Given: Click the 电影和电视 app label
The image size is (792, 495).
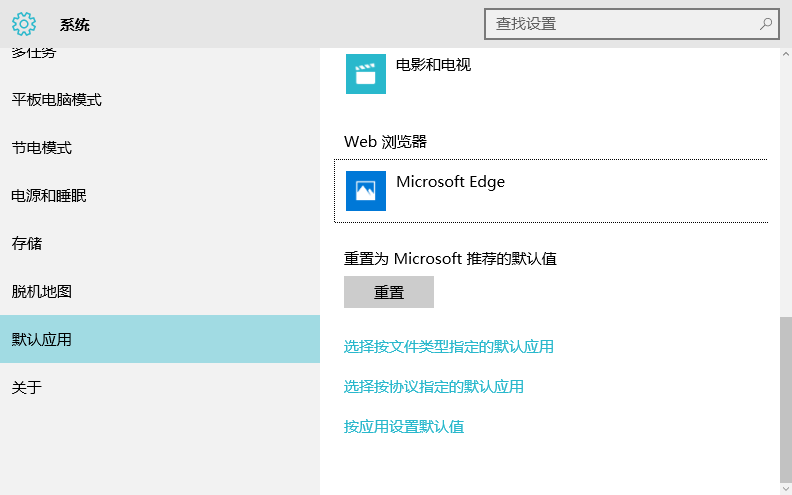Looking at the screenshot, I should point(433,65).
